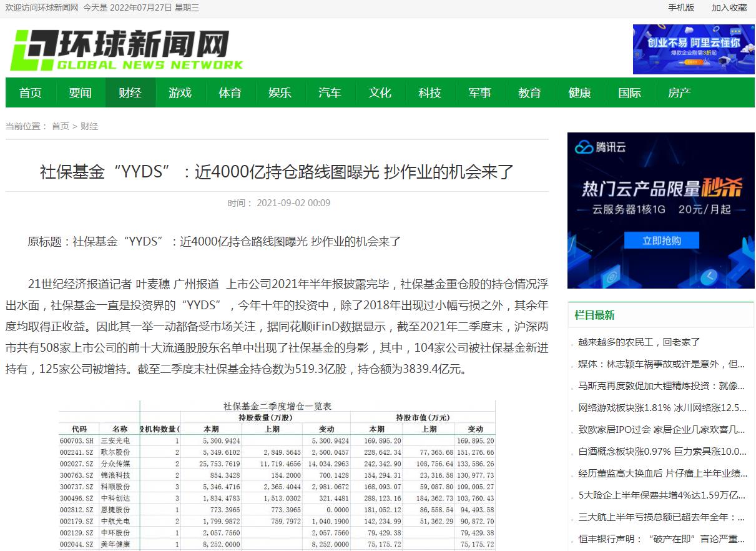Click stock code 300763.SZ in table
The height and width of the screenshot is (551, 756).
(x=76, y=475)
